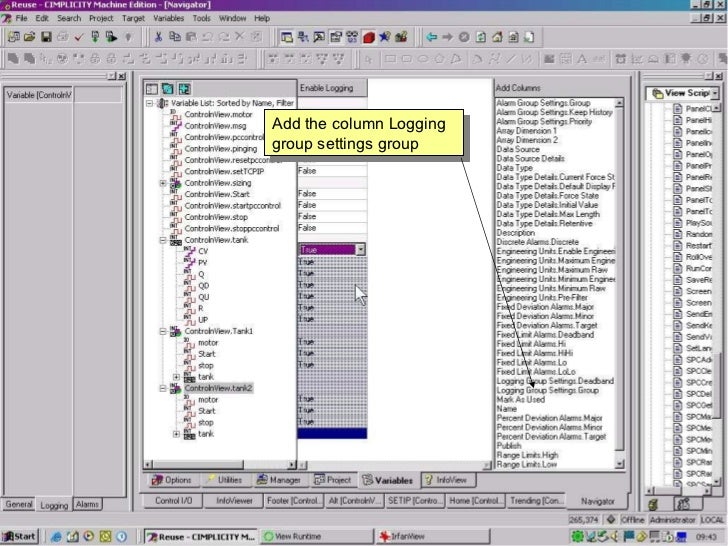Click the blue Back arrow icon

(431, 37)
